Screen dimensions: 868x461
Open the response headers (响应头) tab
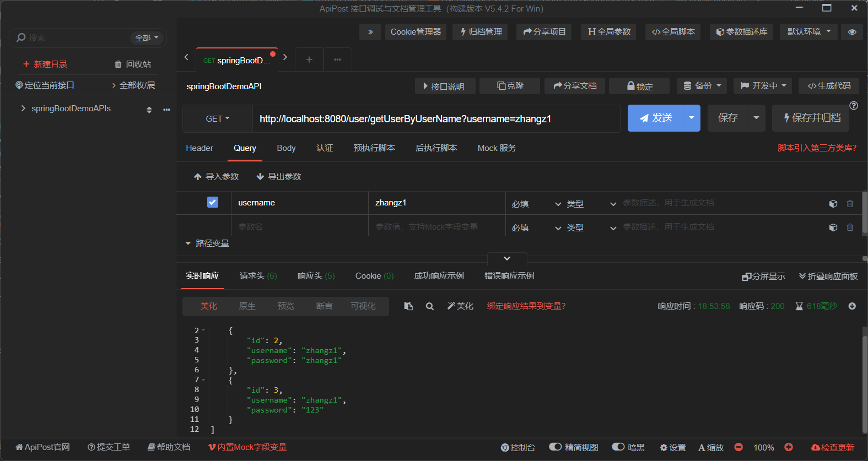(x=316, y=276)
